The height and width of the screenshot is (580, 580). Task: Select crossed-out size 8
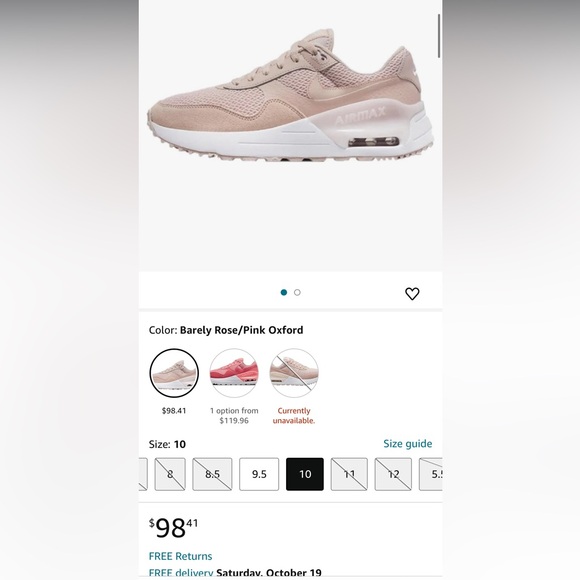click(x=170, y=474)
